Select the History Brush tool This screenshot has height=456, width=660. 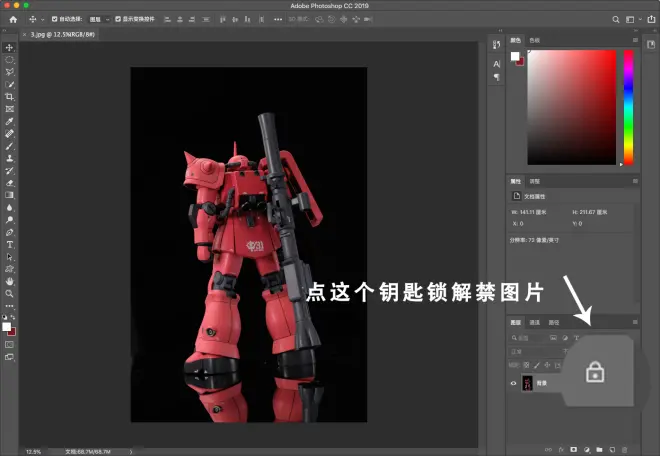(9, 171)
